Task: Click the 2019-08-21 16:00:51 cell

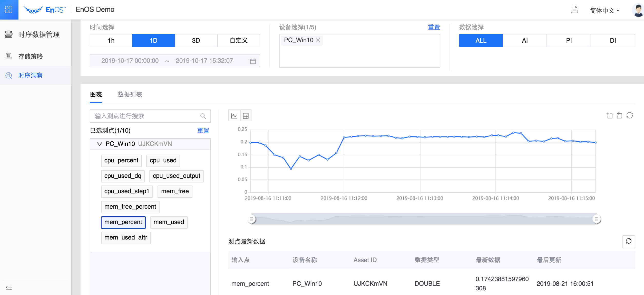Action: [565, 284]
